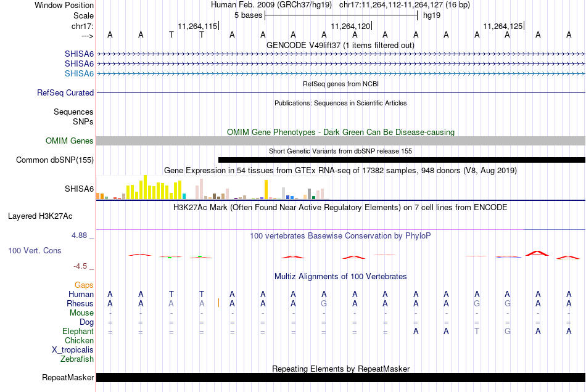Click the tallest red PhyloP conservation peak
The height and width of the screenshot is (392, 586).
[537, 253]
